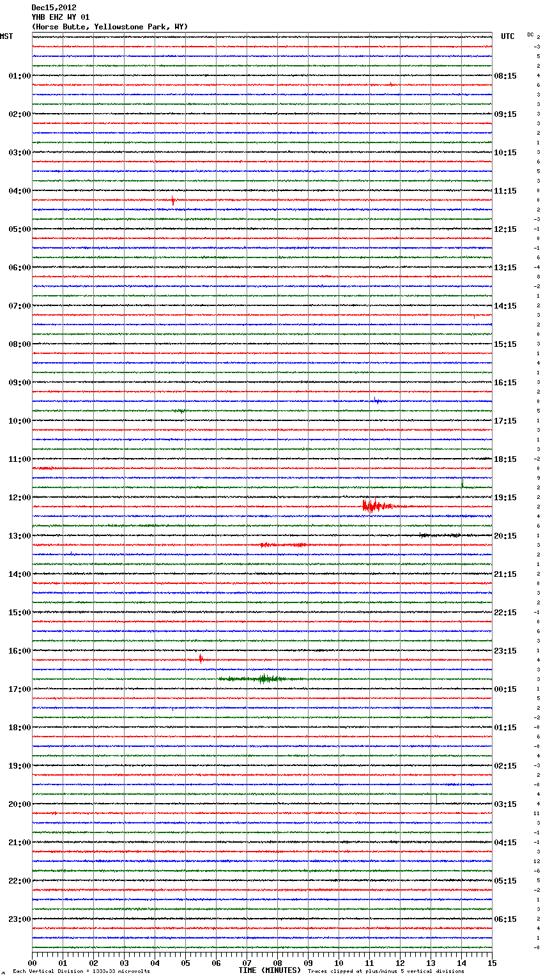The height and width of the screenshot is (980, 543).
Task: Click the "18:00" MST time label
Action: pos(20,728)
